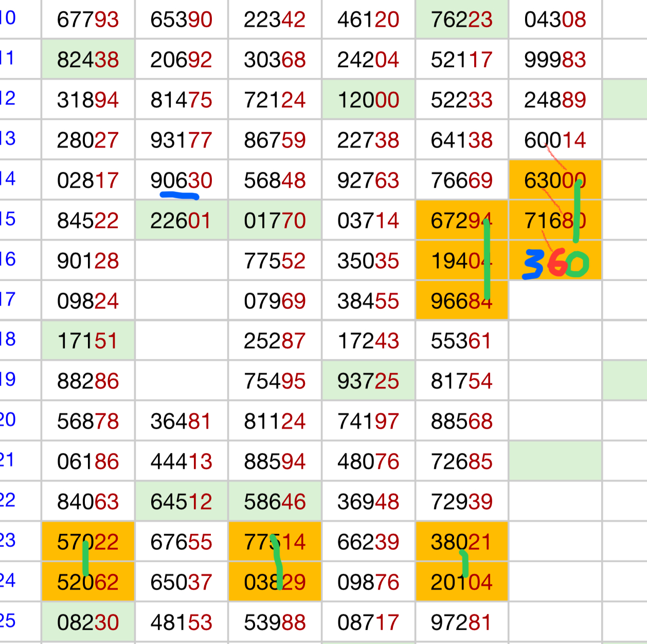Select the 28027 entry
This screenshot has width=647, height=644.
tap(88, 140)
